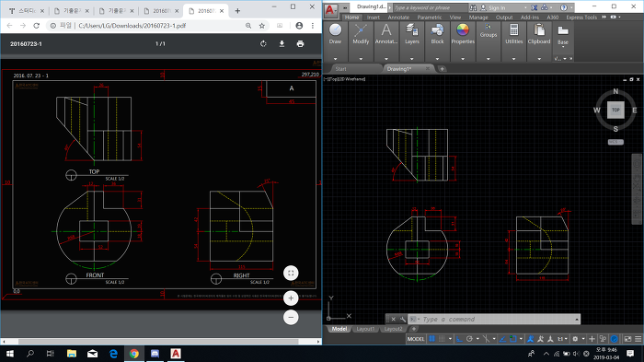Toggle polar tracking in status bar
This screenshot has width=644, height=362.
pos(469,339)
